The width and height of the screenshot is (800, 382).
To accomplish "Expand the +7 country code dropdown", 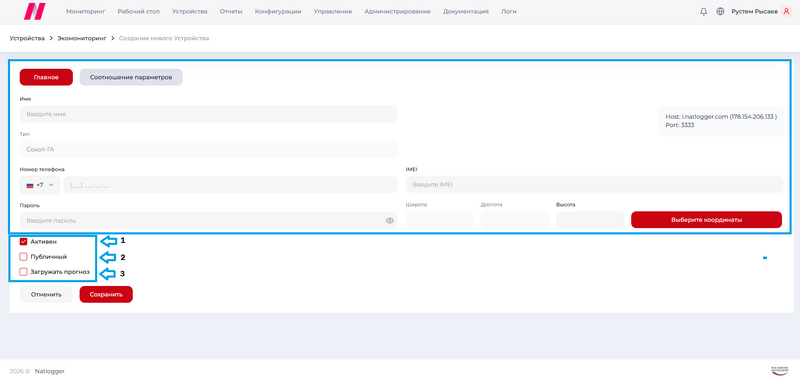I will (40, 185).
